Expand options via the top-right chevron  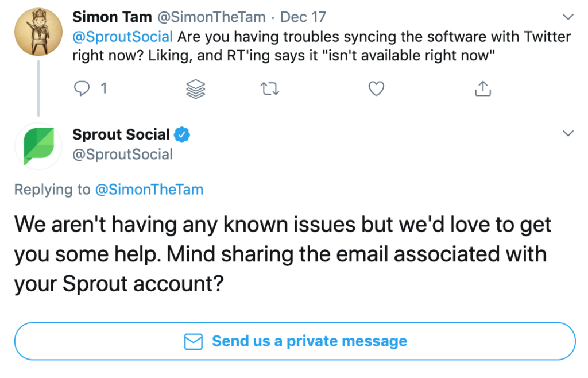point(568,17)
